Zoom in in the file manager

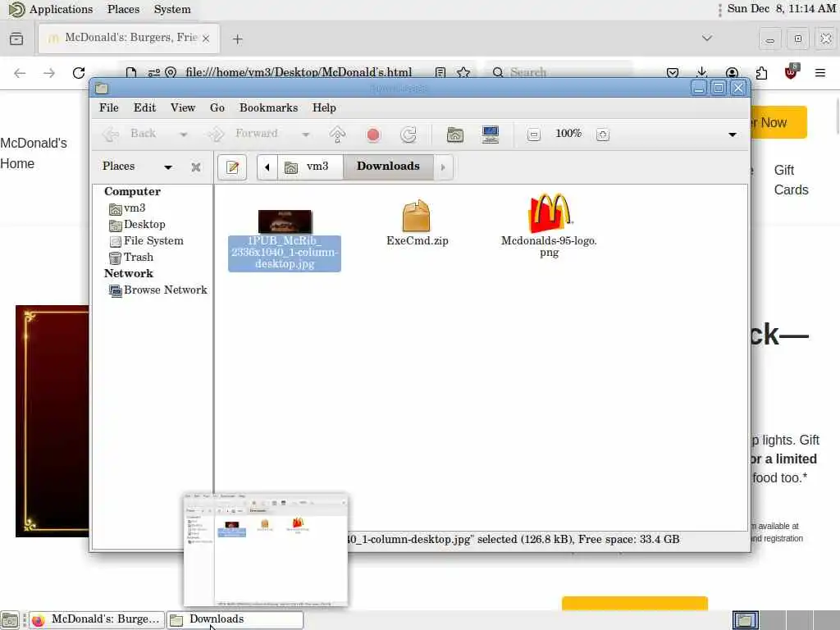(603, 135)
